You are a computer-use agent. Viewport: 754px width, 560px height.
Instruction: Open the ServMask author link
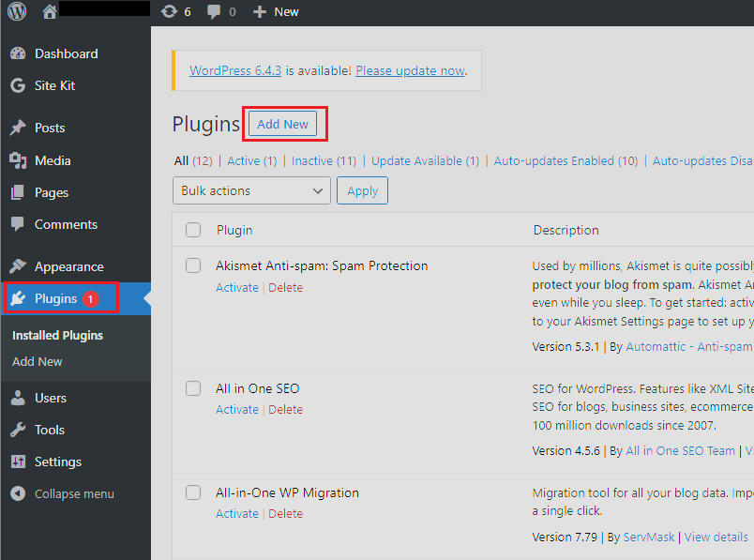click(649, 537)
